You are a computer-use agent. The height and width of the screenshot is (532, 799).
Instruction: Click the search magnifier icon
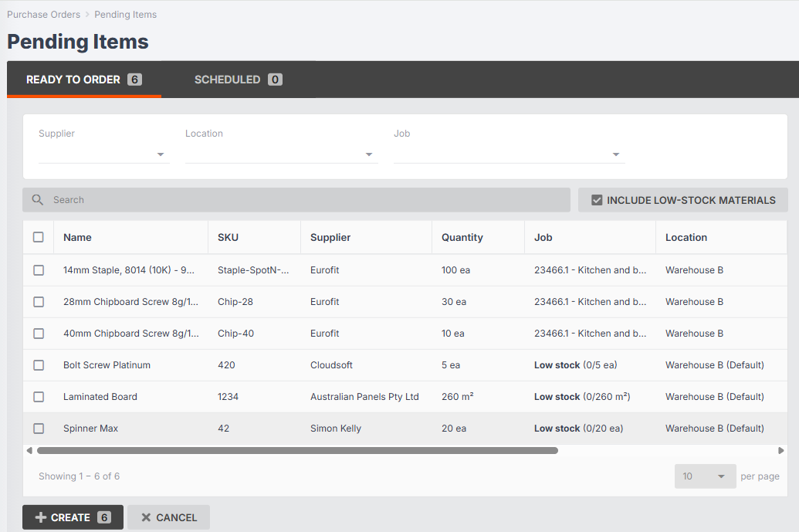pyautogui.click(x=37, y=200)
